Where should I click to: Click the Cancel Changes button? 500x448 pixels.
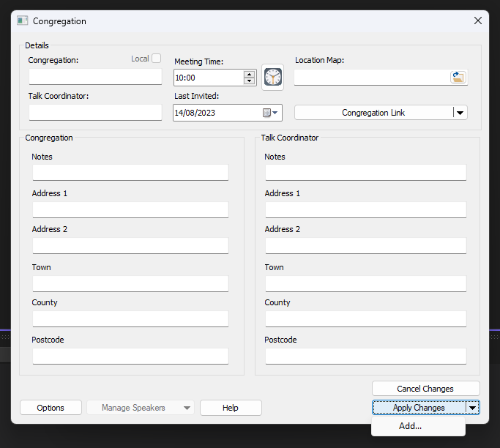coord(425,389)
